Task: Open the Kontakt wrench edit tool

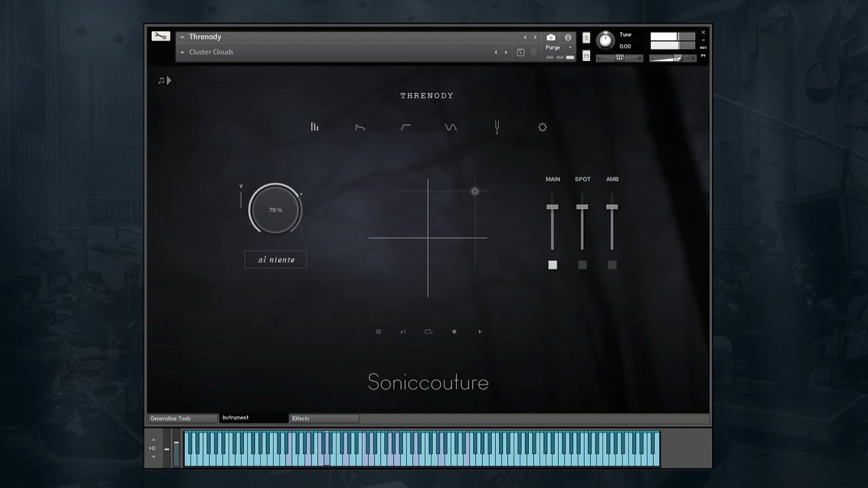Action: (x=161, y=37)
